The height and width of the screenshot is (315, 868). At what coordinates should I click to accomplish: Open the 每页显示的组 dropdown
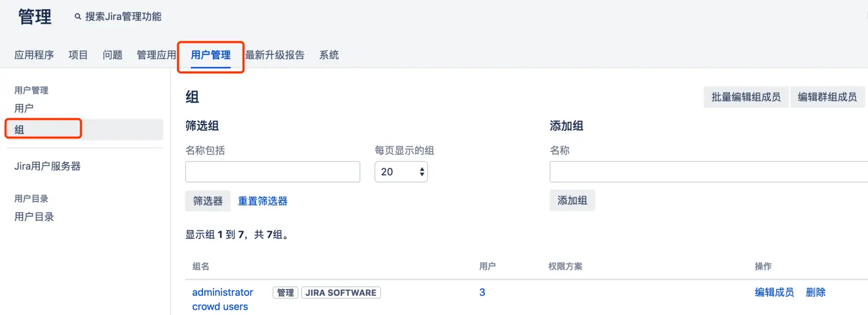click(401, 172)
